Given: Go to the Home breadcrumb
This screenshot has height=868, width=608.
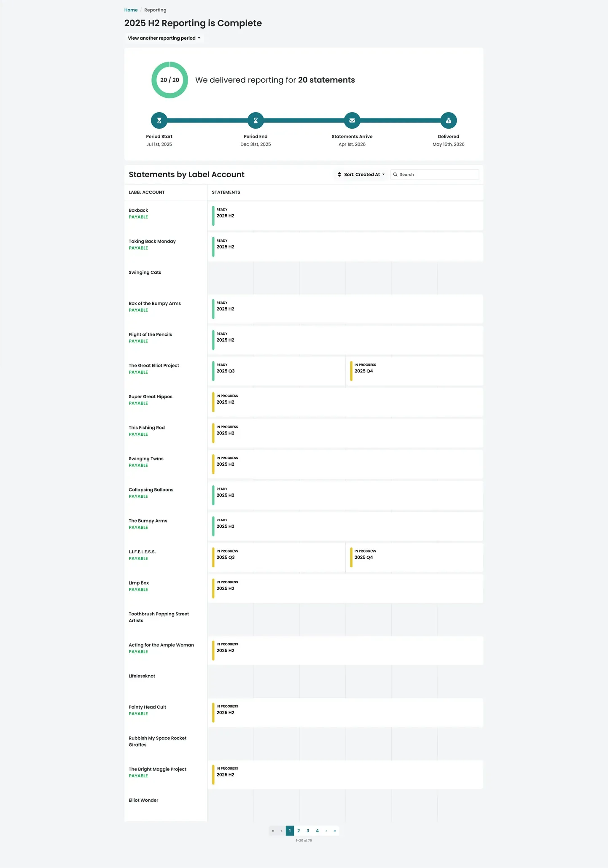Looking at the screenshot, I should click(131, 10).
